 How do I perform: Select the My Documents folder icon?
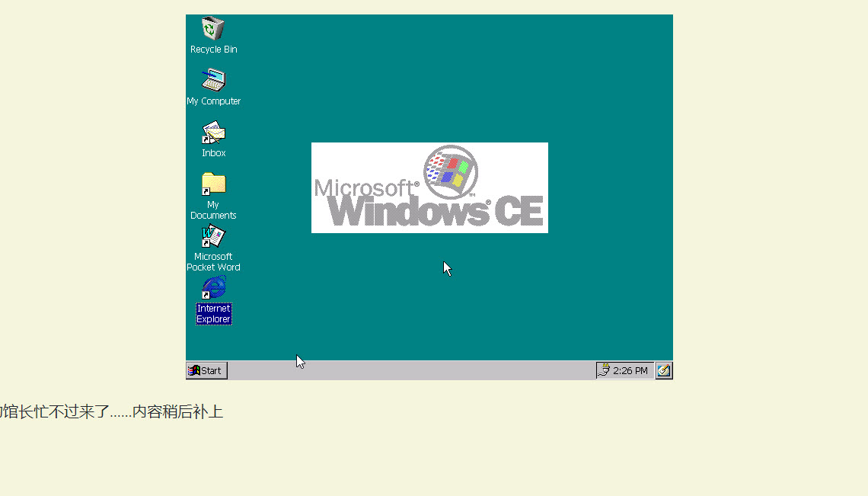(214, 184)
